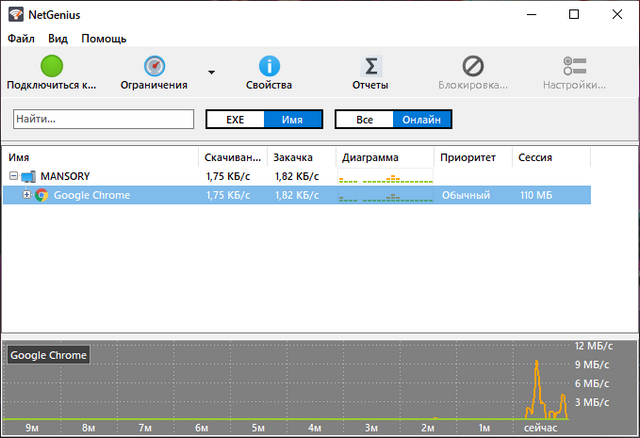Select the Онлайн filter toggle

click(421, 119)
